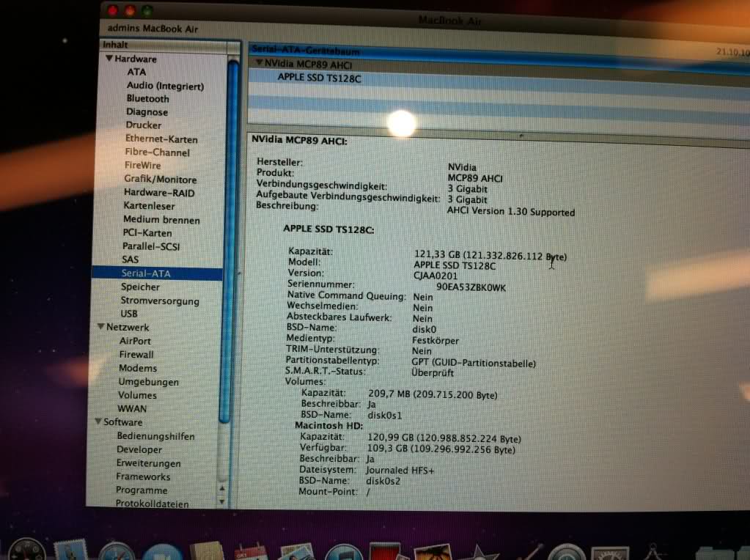Select WWAN under Netzwerk
This screenshot has height=560, width=750.
[132, 408]
